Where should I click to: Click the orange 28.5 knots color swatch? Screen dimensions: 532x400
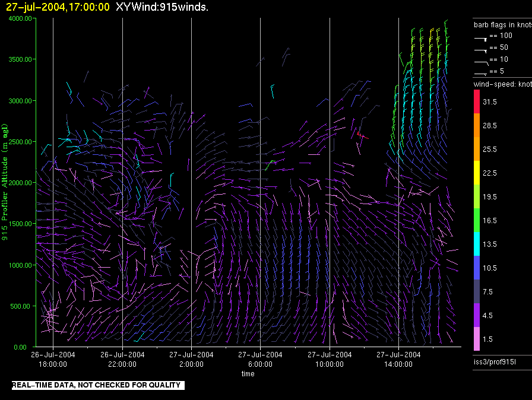coord(477,125)
